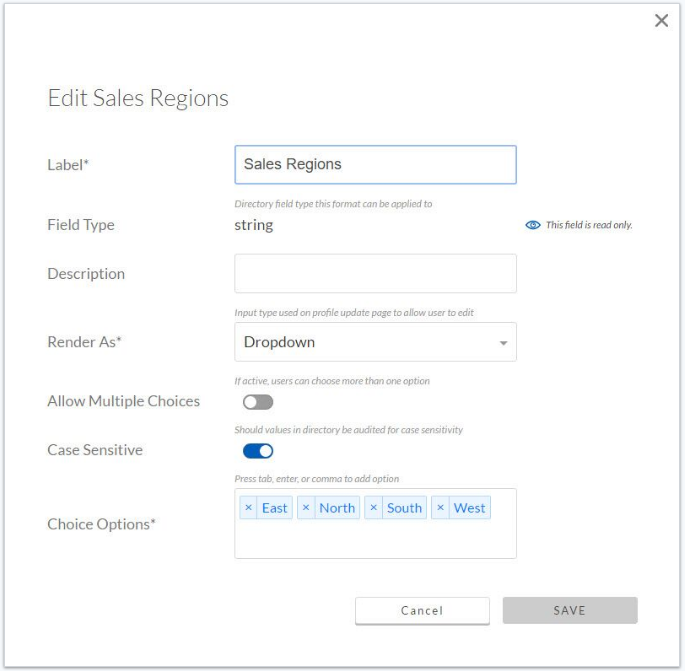The width and height of the screenshot is (685, 671).
Task: Close the Edit Sales Regions dialog
Action: (x=661, y=20)
